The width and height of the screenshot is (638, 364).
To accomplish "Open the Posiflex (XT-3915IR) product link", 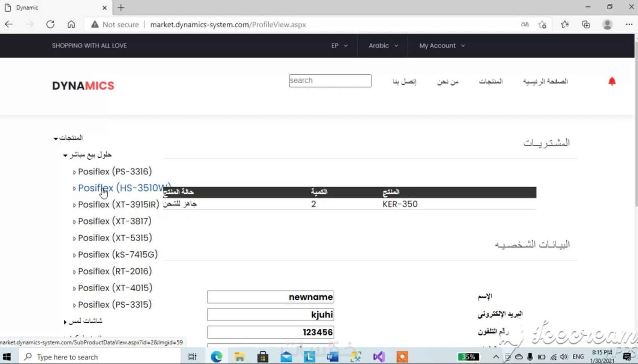I will point(119,205).
